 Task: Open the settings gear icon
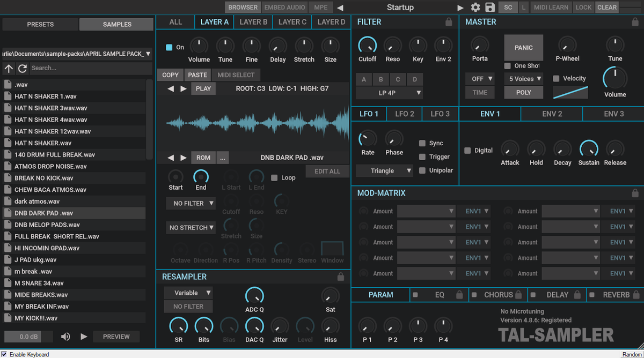pyautogui.click(x=475, y=8)
